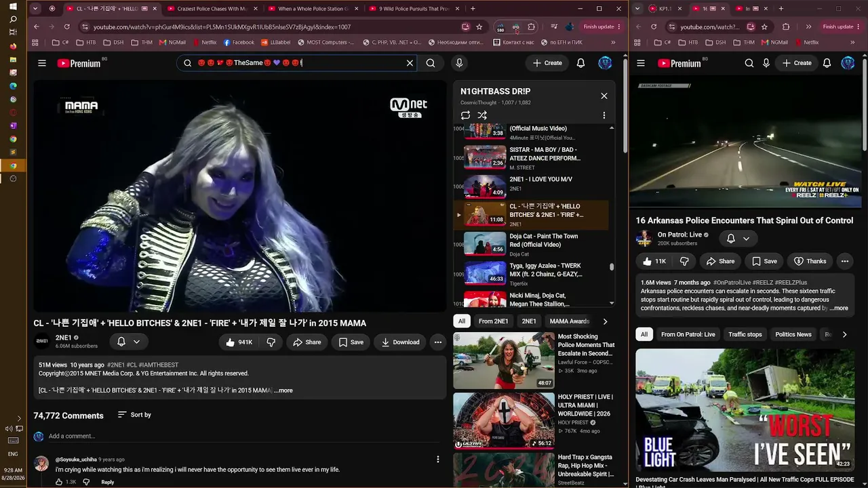The width and height of the screenshot is (868, 488).
Task: Dislike the Soysuke_uchiha comment
Action: click(86, 482)
